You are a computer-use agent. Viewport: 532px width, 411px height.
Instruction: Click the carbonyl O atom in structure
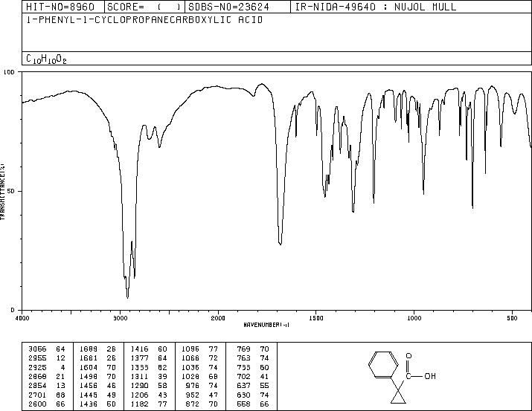(x=408, y=356)
